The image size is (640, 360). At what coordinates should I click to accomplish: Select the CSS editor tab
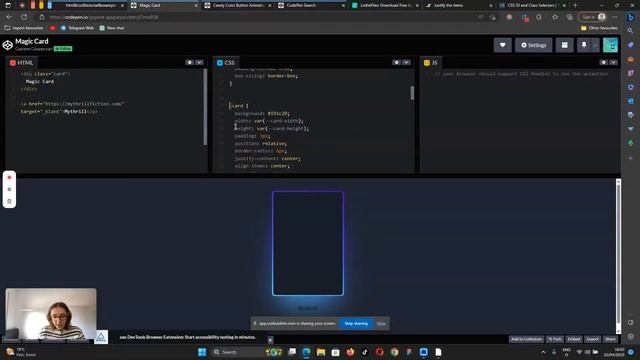click(226, 62)
